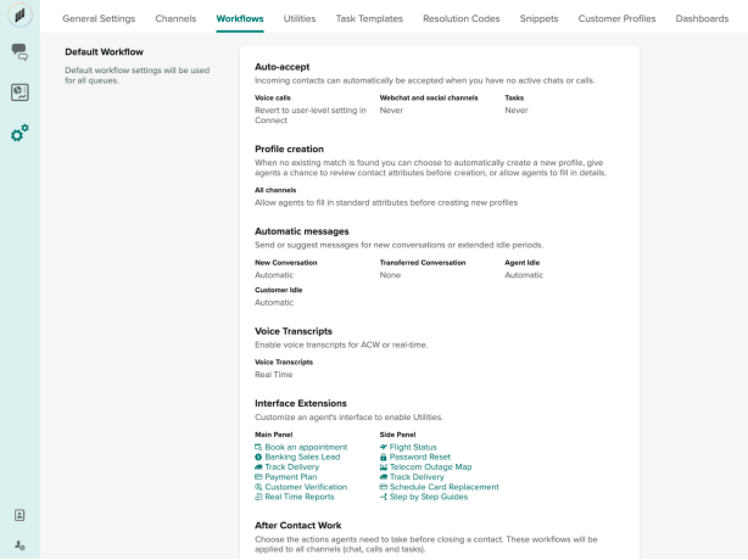Select the Task Templates tab

tap(369, 19)
